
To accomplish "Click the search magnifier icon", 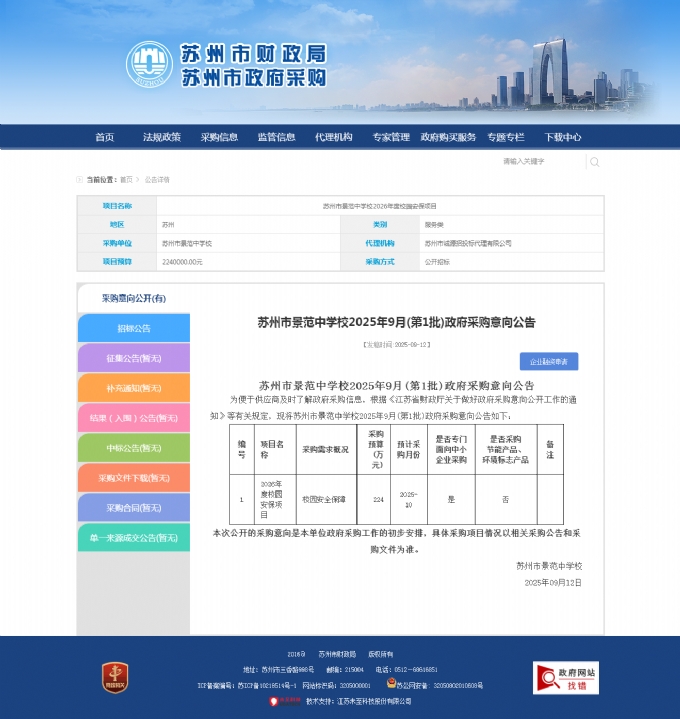I will [594, 162].
